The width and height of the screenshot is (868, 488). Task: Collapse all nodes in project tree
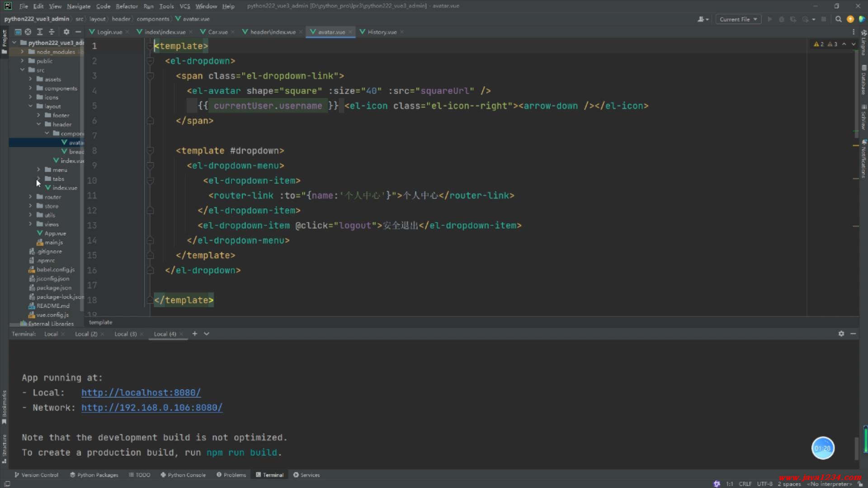click(52, 32)
